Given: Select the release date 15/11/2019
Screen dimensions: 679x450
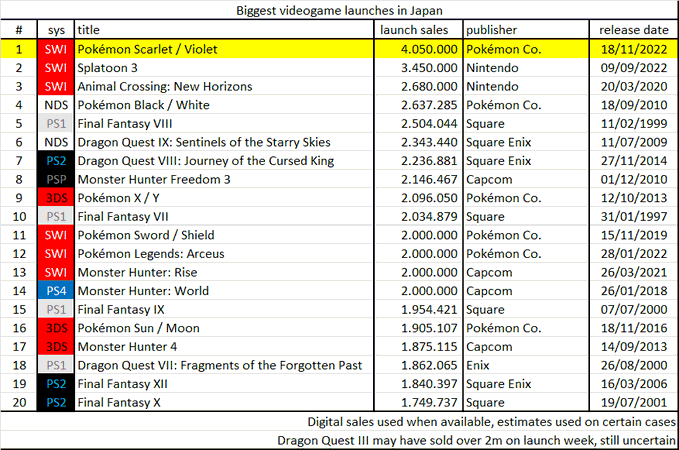Looking at the screenshot, I should tap(634, 235).
